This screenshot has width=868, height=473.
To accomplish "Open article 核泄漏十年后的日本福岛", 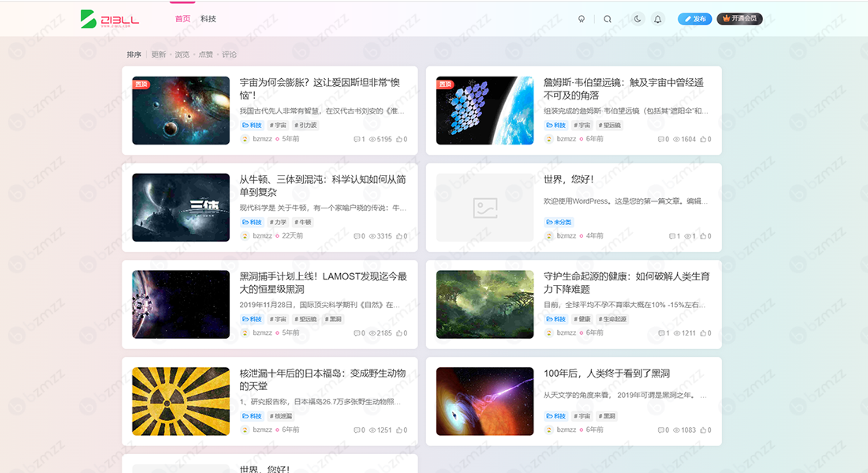I will 323,379.
